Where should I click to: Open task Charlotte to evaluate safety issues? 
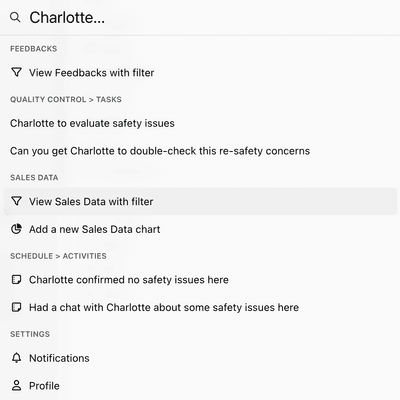pyautogui.click(x=200, y=123)
